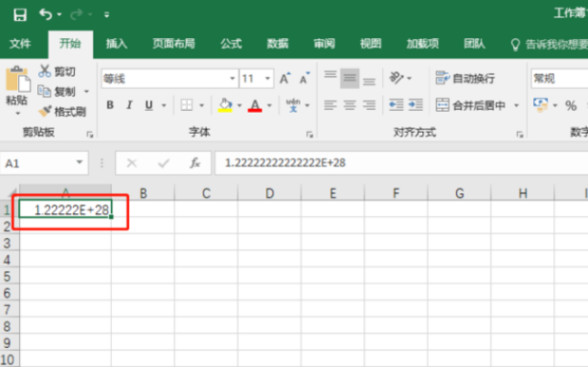Open the underline style dropdown arrow
Image resolution: width=588 pixels, height=367 pixels.
164,105
